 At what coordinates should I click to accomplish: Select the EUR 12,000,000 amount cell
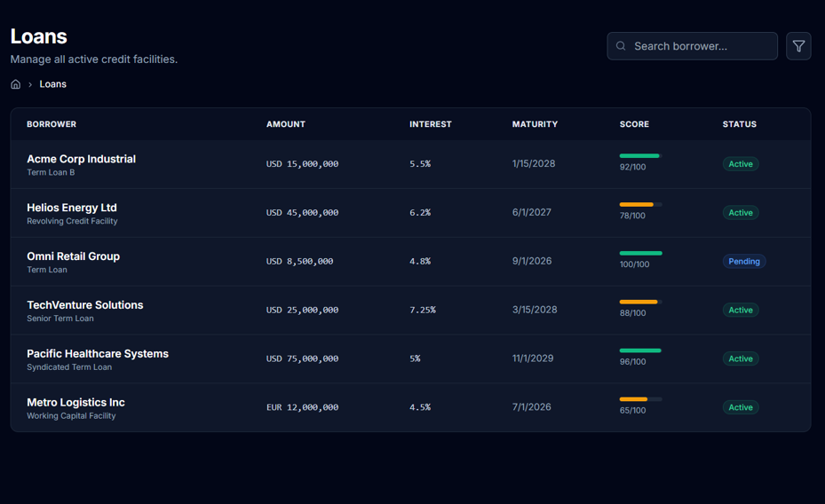pos(302,407)
